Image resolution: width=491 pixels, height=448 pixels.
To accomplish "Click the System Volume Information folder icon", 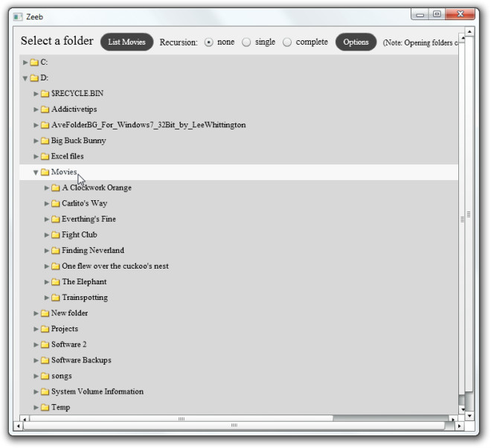I will [45, 391].
